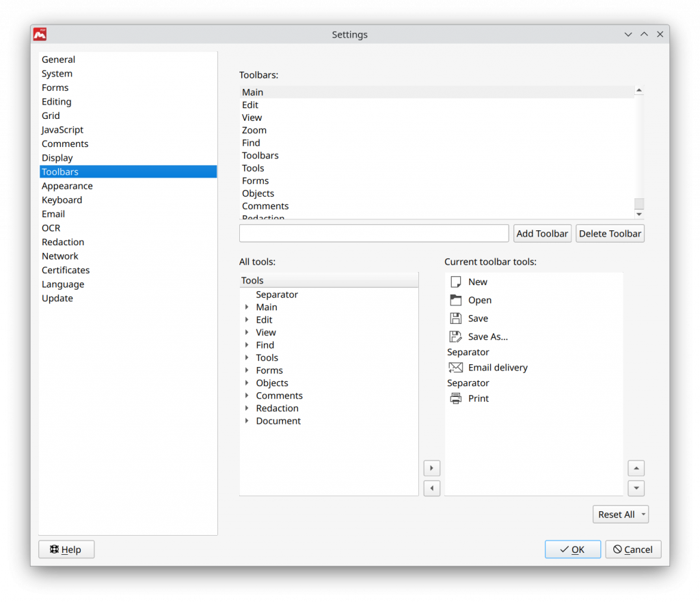Click the toolbars list scrollbar thumb
The height and width of the screenshot is (602, 700).
pyautogui.click(x=638, y=203)
